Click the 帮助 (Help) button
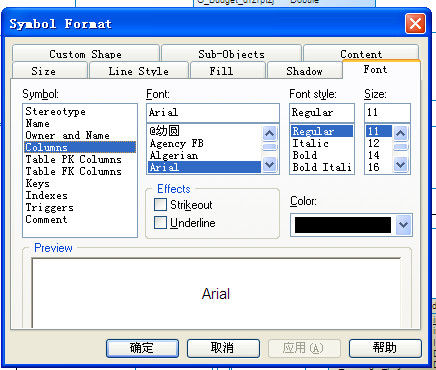Screen dimensions: 436x370 (385, 348)
